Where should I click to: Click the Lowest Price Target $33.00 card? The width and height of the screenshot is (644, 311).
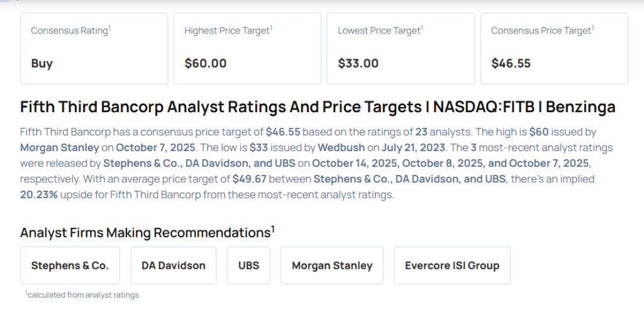tap(401, 48)
